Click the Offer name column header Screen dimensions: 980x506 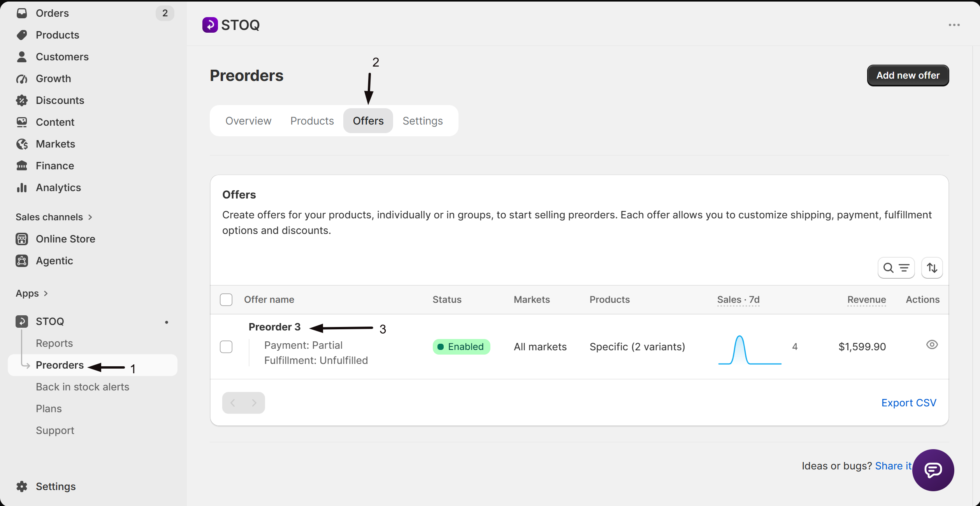point(269,300)
